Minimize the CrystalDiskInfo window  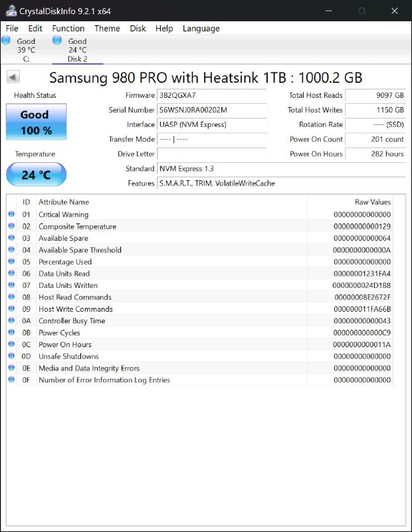(x=328, y=11)
